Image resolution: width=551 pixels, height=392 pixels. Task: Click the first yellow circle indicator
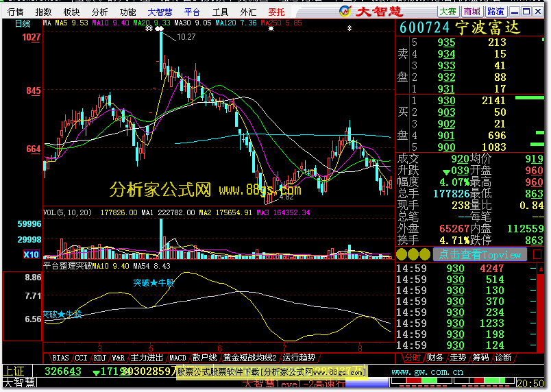tap(402, 254)
